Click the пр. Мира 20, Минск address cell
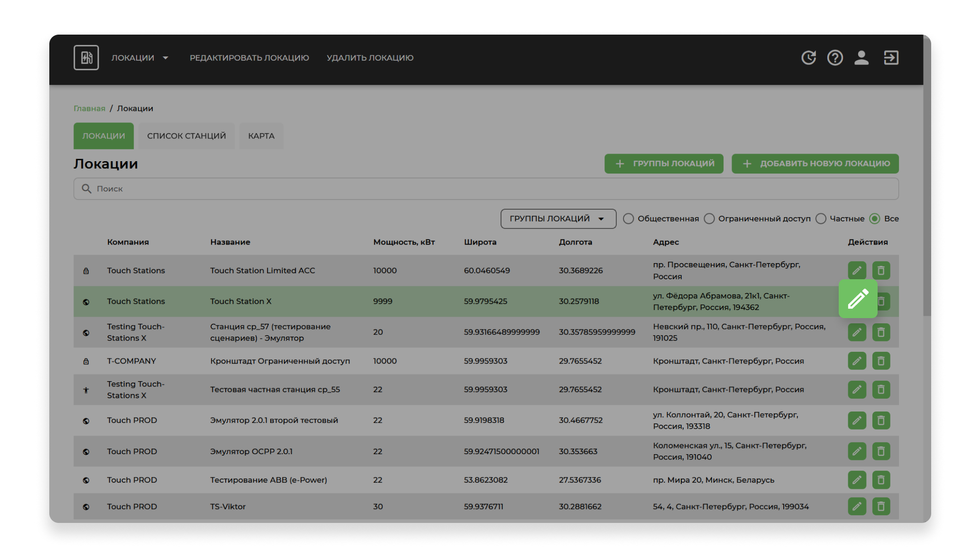Viewport: 980px width, 558px height. point(714,480)
